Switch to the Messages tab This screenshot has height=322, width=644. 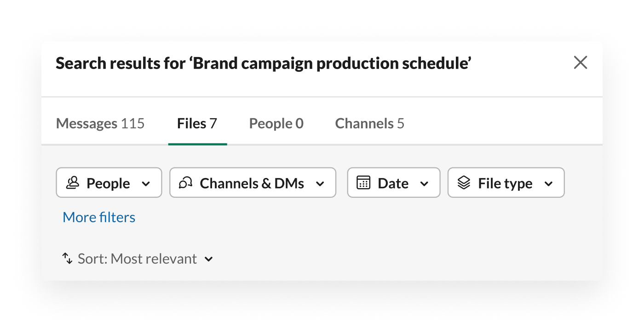[100, 123]
